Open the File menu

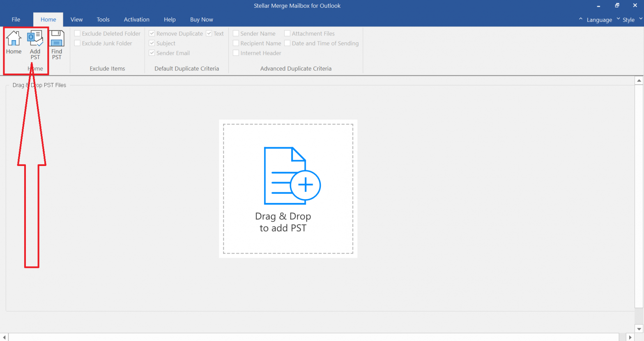(x=16, y=19)
